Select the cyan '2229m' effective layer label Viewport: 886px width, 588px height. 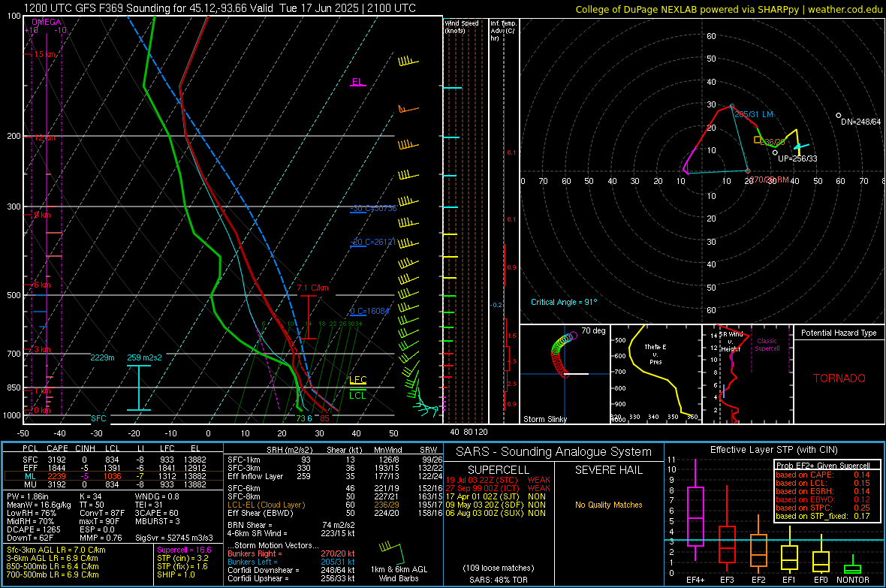point(102,357)
